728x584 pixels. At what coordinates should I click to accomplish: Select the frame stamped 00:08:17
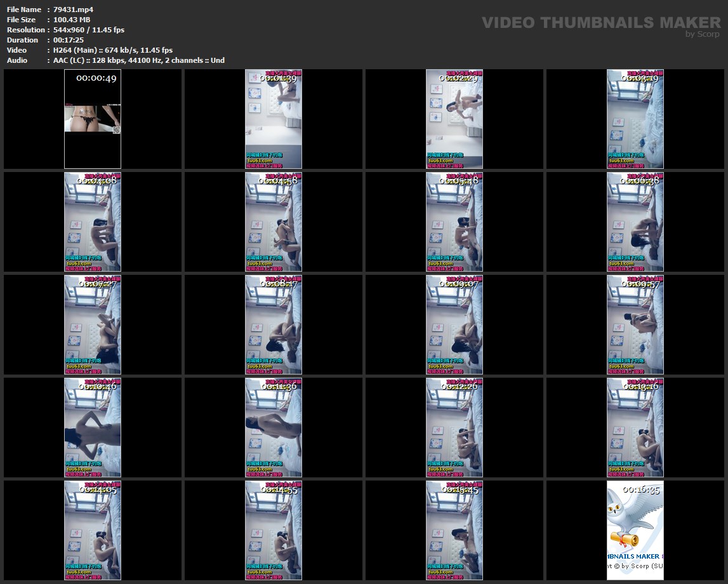tap(274, 325)
